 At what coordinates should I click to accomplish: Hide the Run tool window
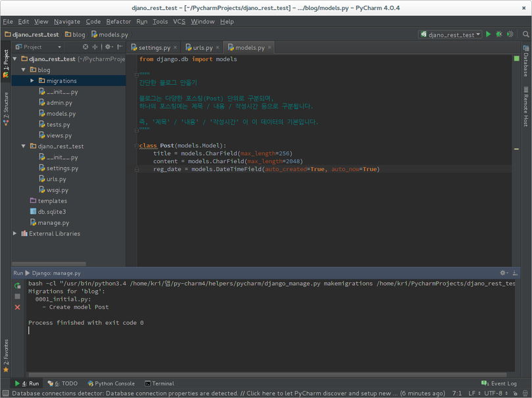(x=515, y=273)
